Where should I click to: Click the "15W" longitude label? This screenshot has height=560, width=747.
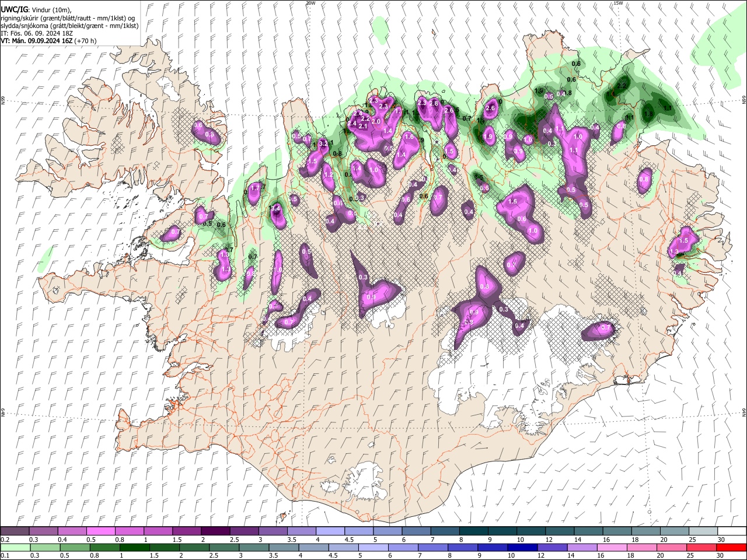pyautogui.click(x=618, y=3)
